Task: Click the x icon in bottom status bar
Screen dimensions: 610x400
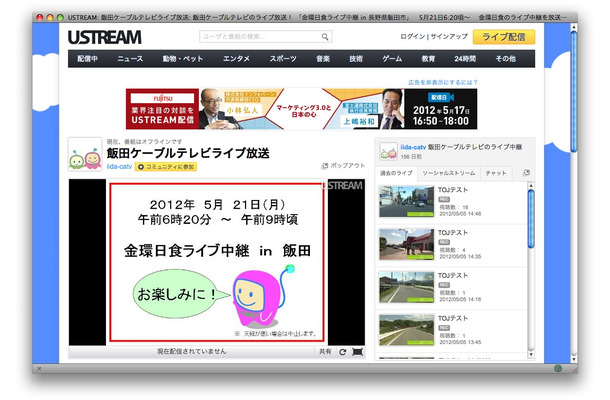Action: [39, 368]
